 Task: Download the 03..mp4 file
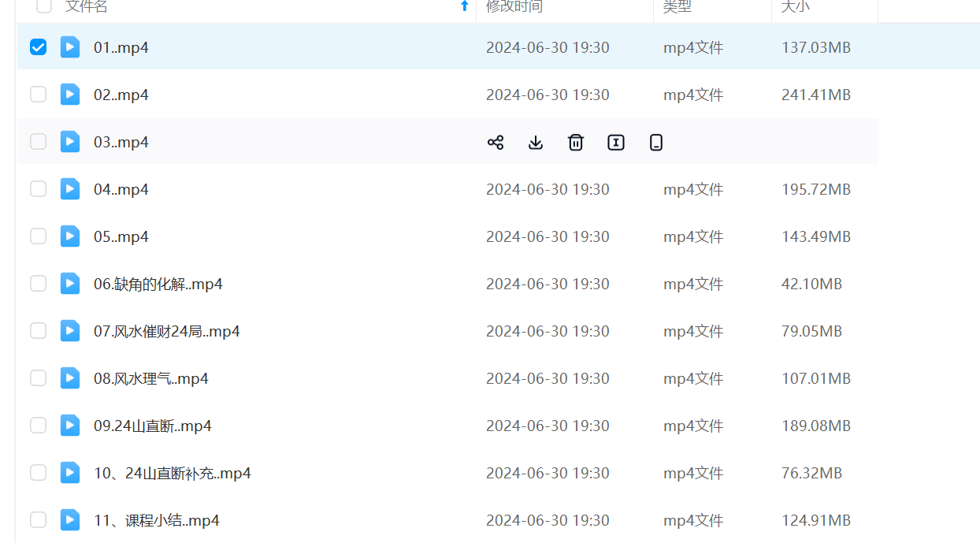coord(536,143)
